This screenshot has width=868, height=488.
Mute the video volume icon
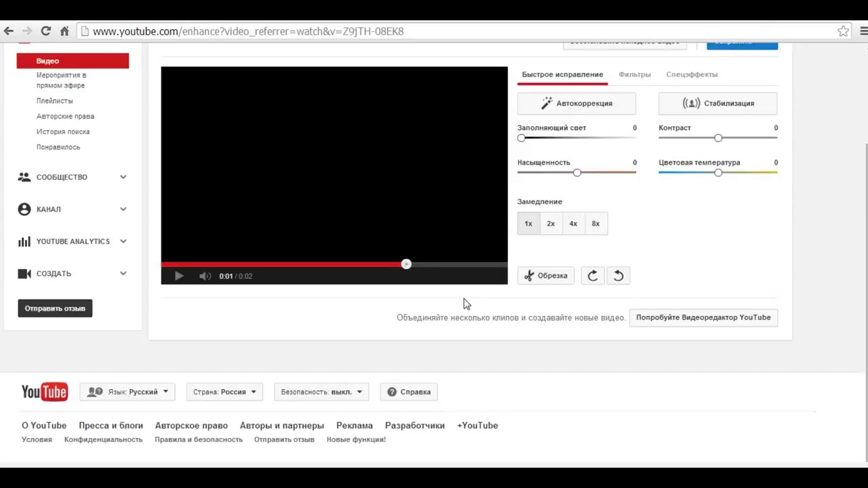[x=205, y=276]
